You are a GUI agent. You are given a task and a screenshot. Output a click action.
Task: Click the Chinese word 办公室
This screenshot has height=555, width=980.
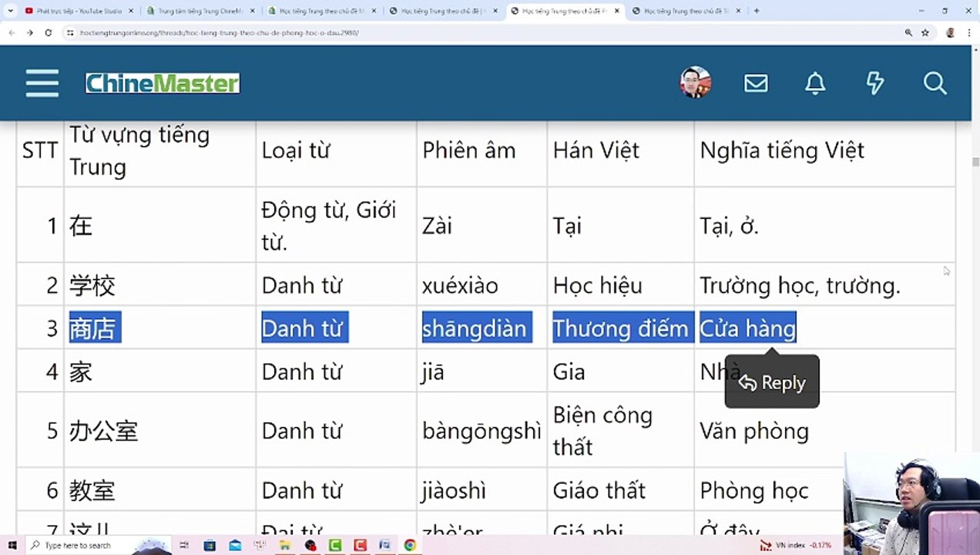(104, 430)
